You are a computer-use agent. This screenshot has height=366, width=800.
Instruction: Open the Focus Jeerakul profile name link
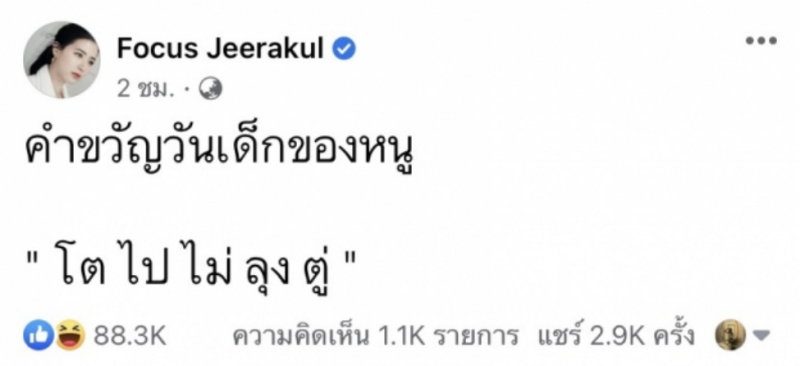pyautogui.click(x=220, y=49)
